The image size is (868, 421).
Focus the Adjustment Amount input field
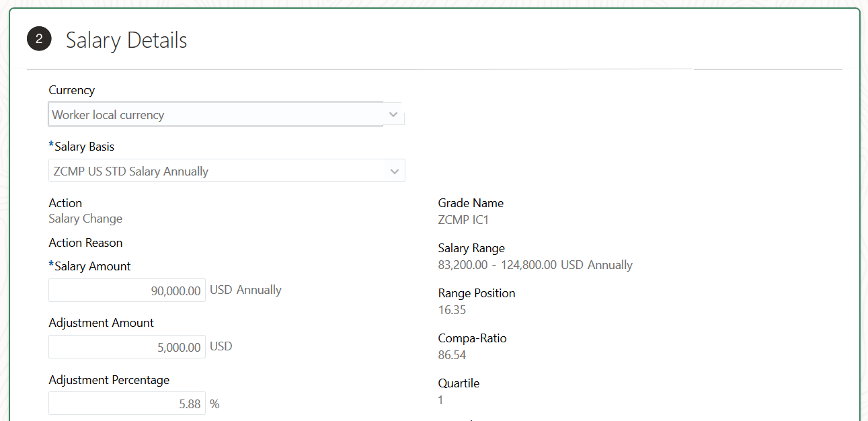pyautogui.click(x=127, y=347)
